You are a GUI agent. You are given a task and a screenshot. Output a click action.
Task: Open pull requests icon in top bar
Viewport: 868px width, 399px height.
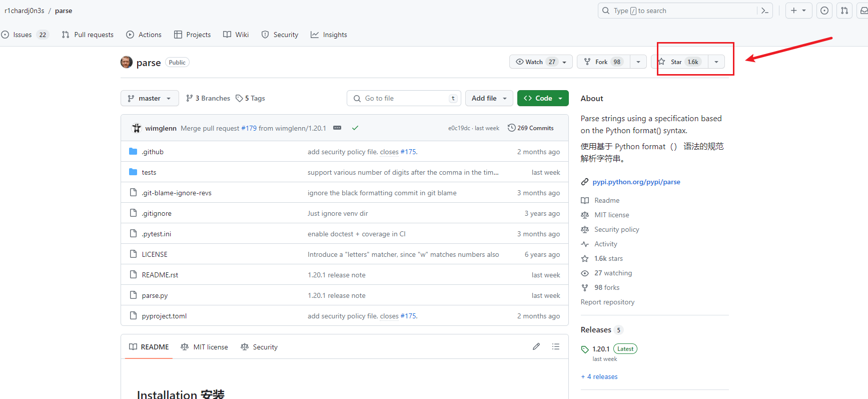[844, 11]
